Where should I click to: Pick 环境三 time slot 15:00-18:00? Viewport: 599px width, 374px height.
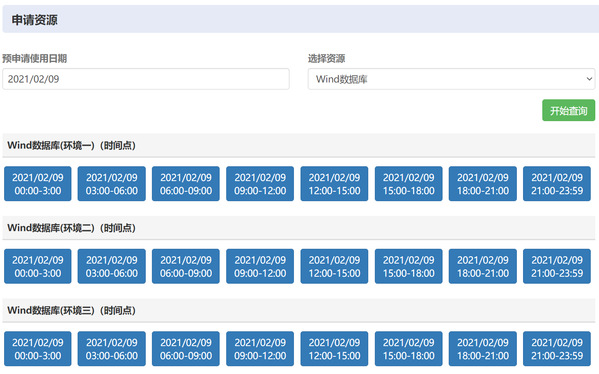click(408, 349)
